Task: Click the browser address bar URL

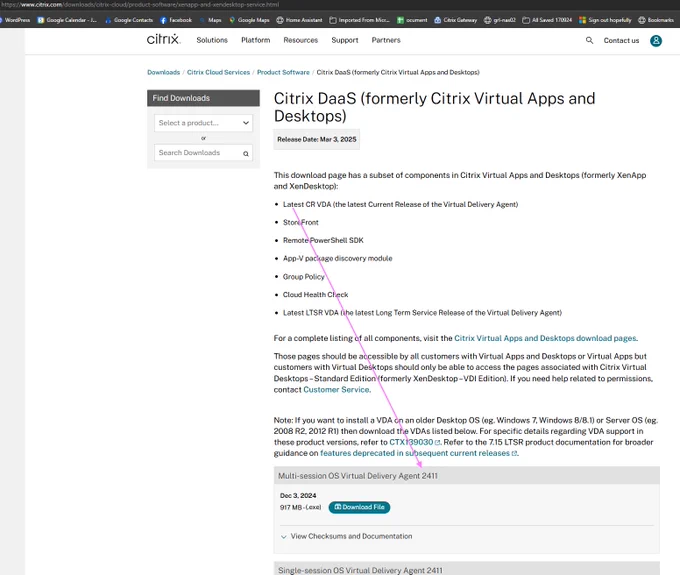Action: (140, 5)
